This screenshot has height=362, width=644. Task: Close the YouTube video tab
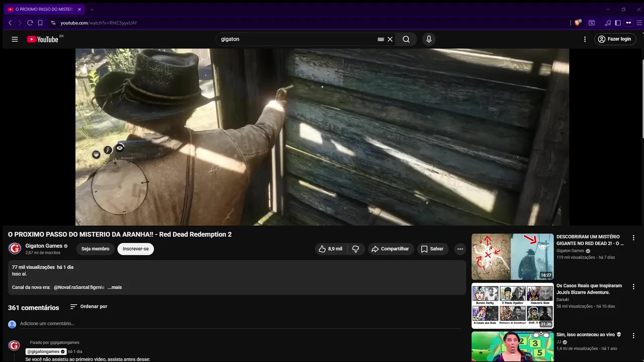(x=79, y=9)
